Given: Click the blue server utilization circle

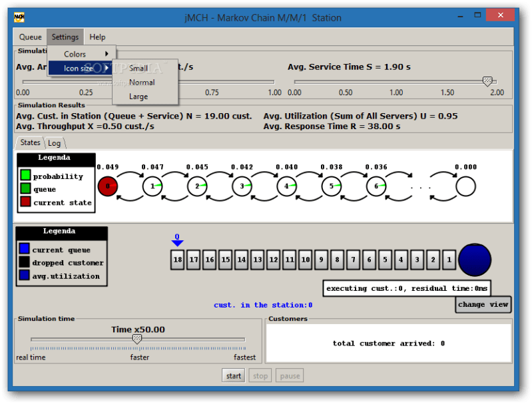Looking at the screenshot, I should point(475,260).
